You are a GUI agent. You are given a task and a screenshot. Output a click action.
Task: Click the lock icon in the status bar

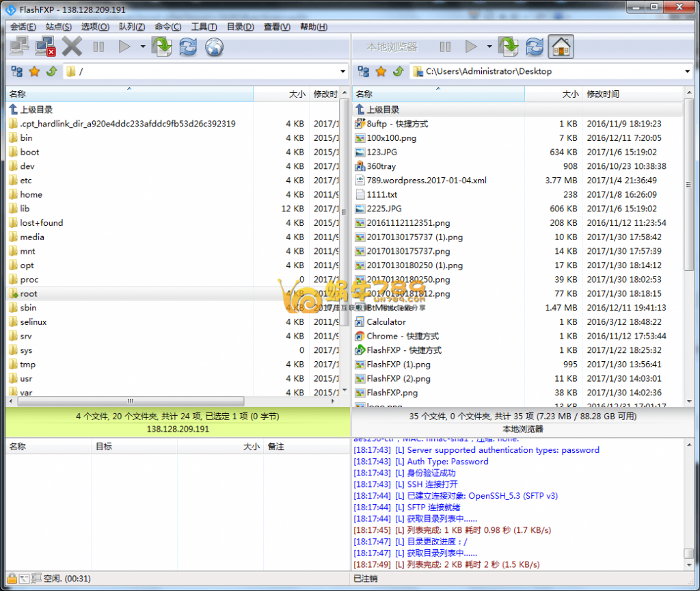(11, 578)
